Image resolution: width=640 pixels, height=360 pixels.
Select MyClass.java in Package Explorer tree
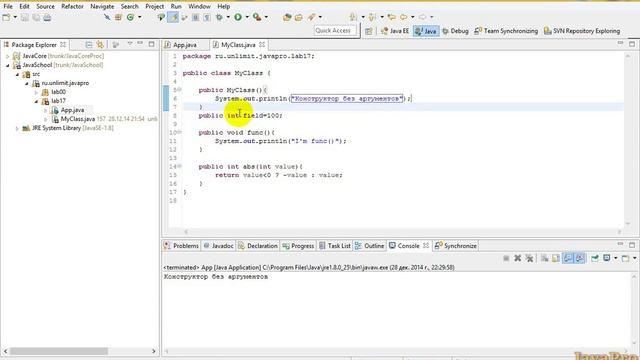(x=78, y=119)
